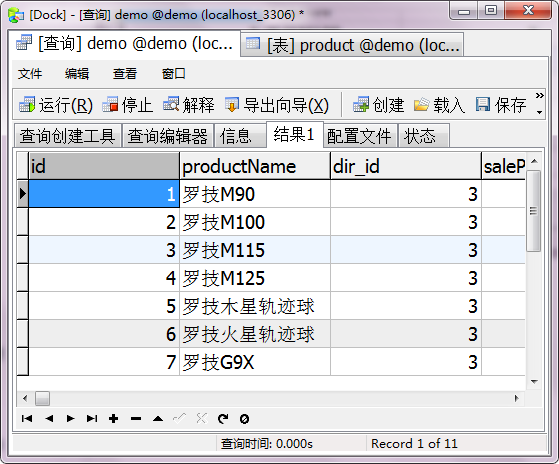Click the 解释 explain icon
Viewport: 559px width, 464px height.
click(x=171, y=104)
